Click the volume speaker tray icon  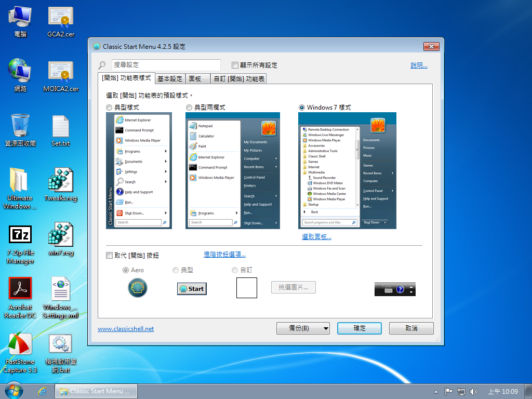[474, 392]
